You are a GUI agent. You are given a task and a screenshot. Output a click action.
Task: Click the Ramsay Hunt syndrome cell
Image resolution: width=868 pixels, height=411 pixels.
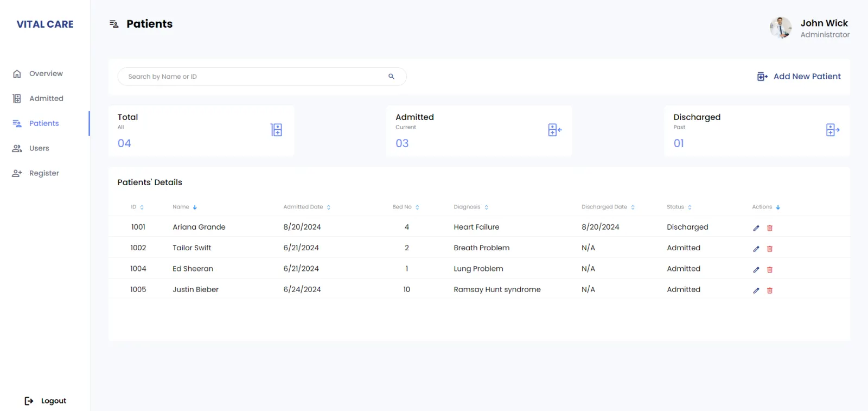coord(497,289)
